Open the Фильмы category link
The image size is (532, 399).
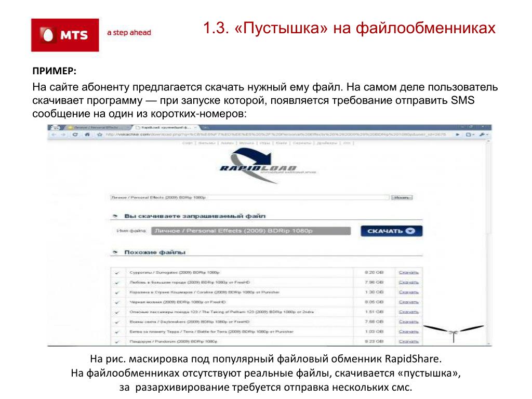click(207, 143)
